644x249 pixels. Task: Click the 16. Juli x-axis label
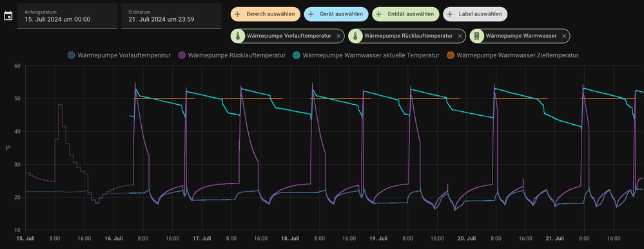113,238
